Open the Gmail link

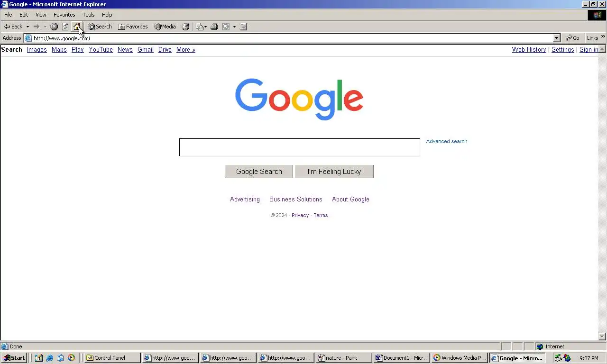point(146,49)
